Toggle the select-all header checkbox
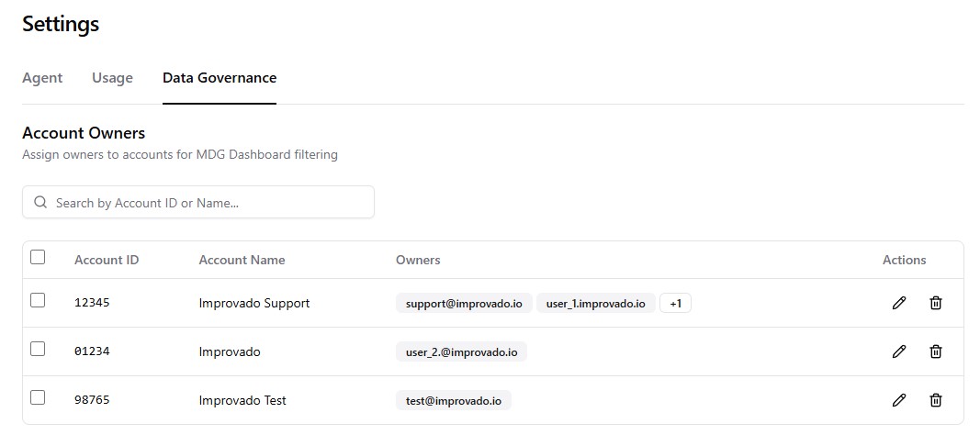Viewport: 980px width, 446px height. point(38,257)
